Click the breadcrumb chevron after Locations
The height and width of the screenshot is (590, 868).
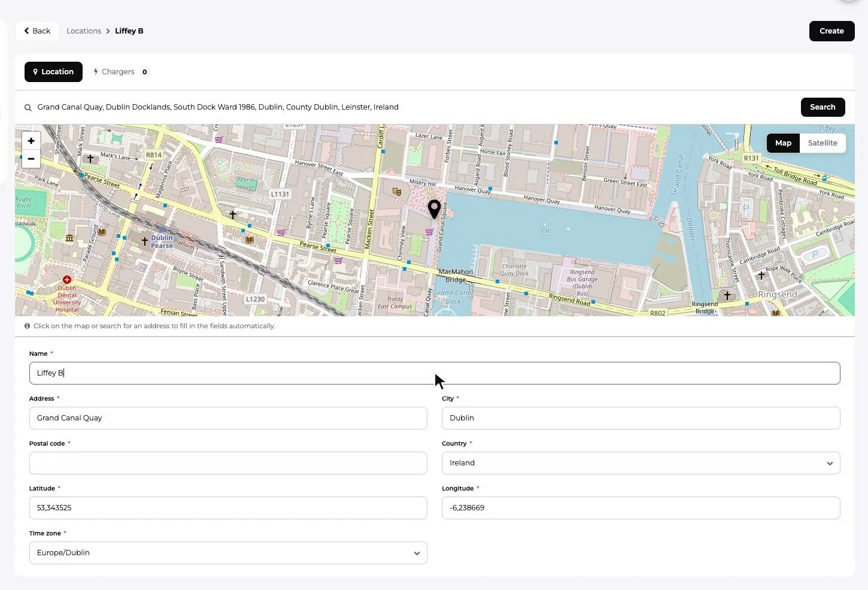tap(108, 31)
